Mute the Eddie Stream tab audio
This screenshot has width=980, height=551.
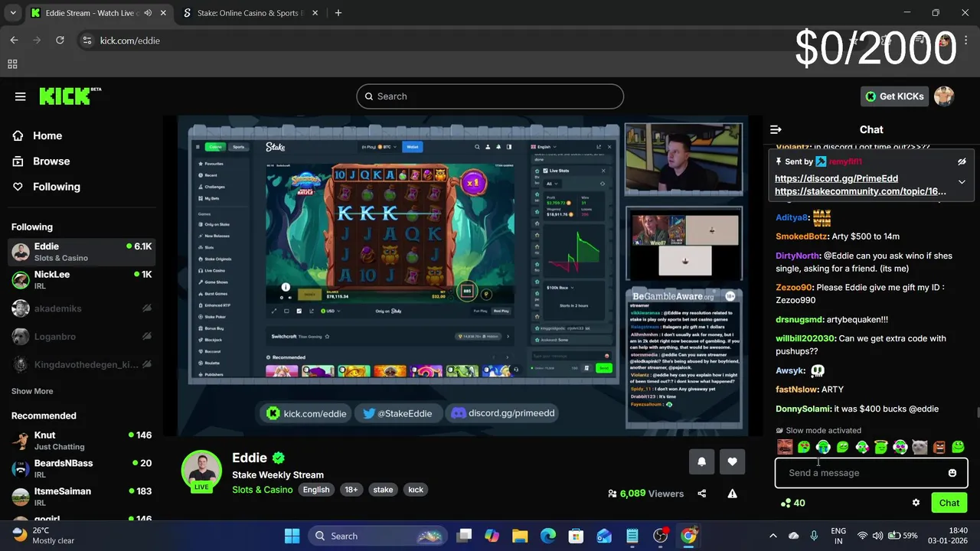pos(148,13)
